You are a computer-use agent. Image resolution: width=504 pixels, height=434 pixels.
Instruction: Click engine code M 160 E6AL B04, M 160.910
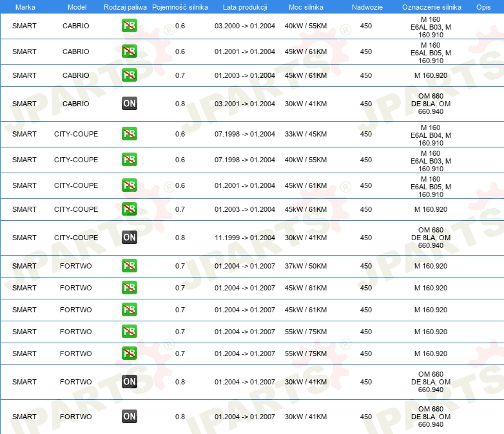pos(431,135)
